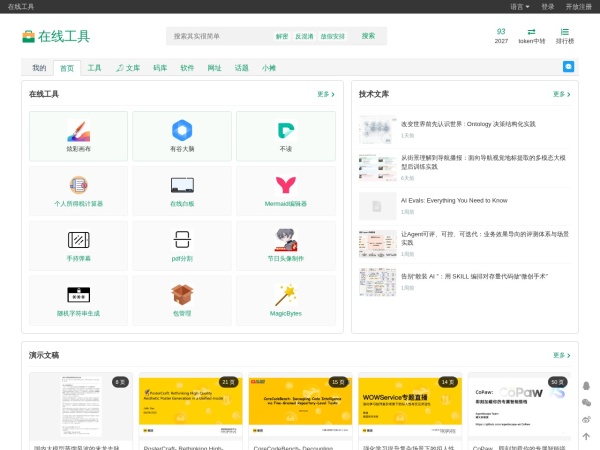Open the 个人所得税计算器 icon
The width and height of the screenshot is (600, 450).
78,185
